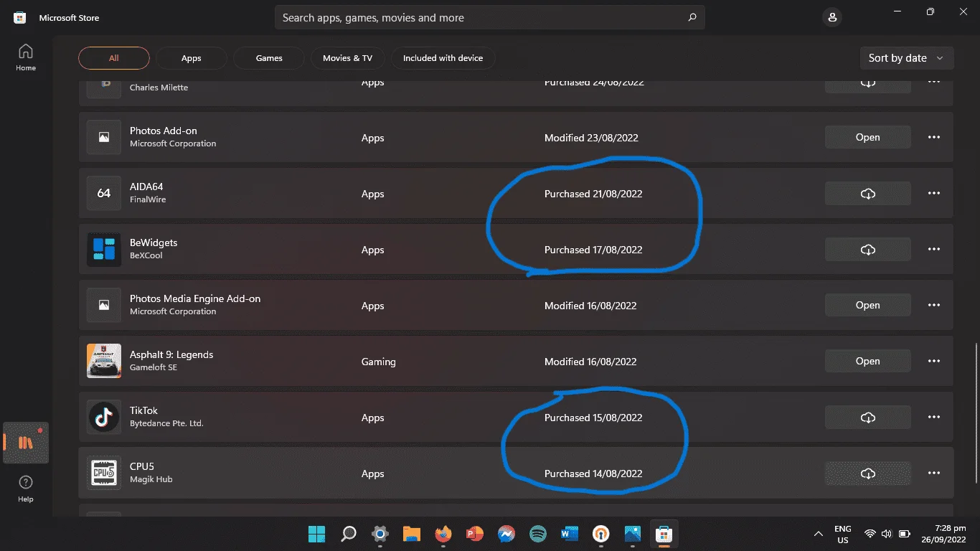Open the Library section in sidebar
This screenshot has width=980, height=551.
26,443
